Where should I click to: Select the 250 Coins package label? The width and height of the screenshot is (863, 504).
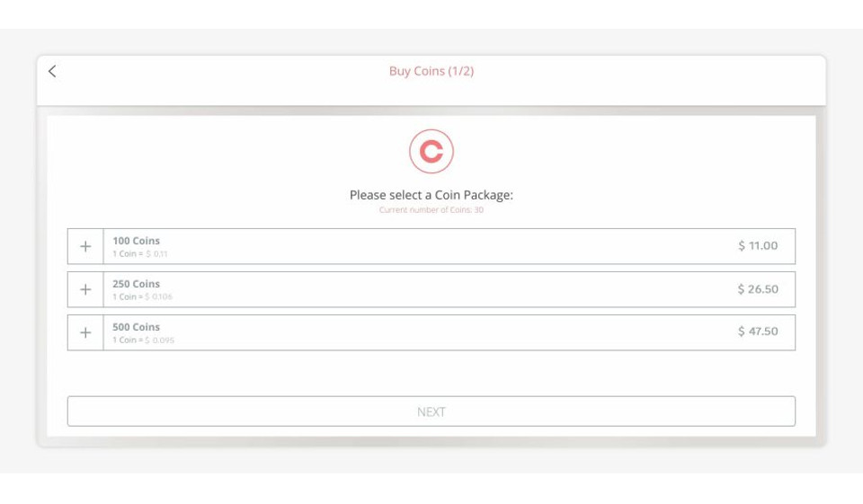tap(137, 284)
